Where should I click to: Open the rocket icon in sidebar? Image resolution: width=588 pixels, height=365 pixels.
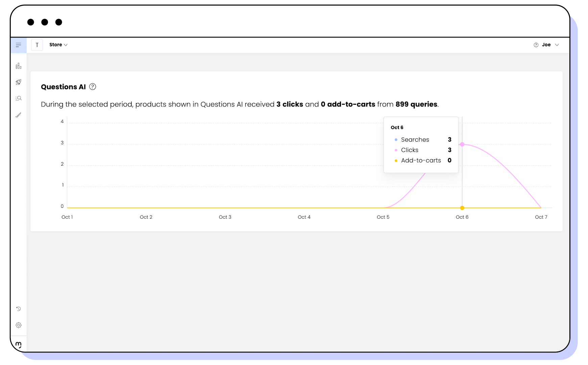click(x=19, y=82)
